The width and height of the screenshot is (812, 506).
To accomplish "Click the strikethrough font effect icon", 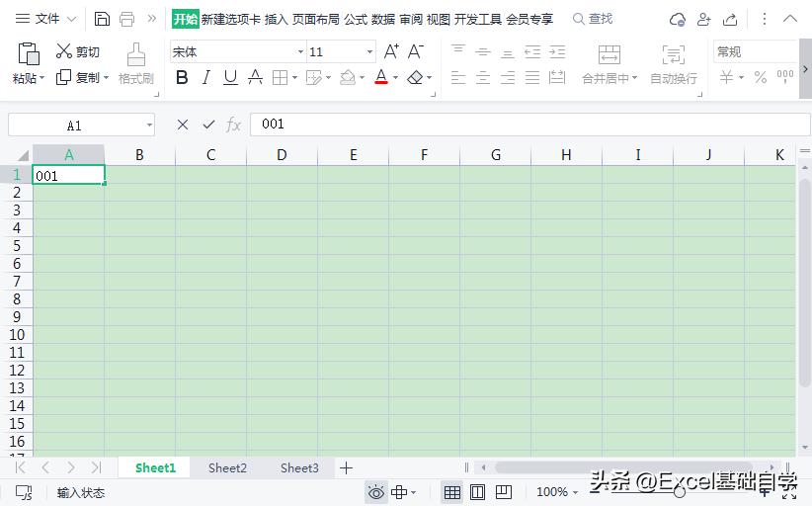I will tap(255, 78).
